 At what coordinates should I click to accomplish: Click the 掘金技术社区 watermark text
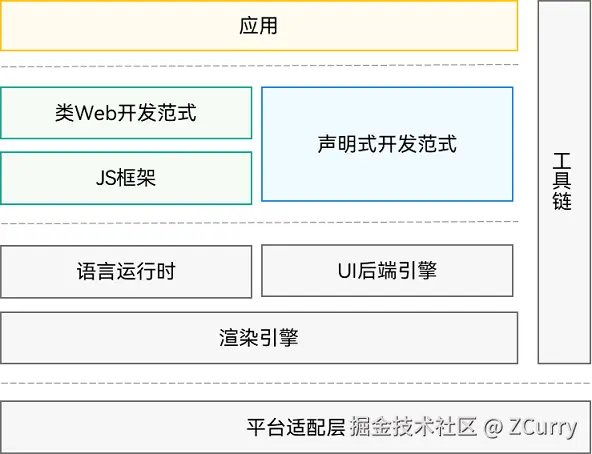[x=413, y=427]
